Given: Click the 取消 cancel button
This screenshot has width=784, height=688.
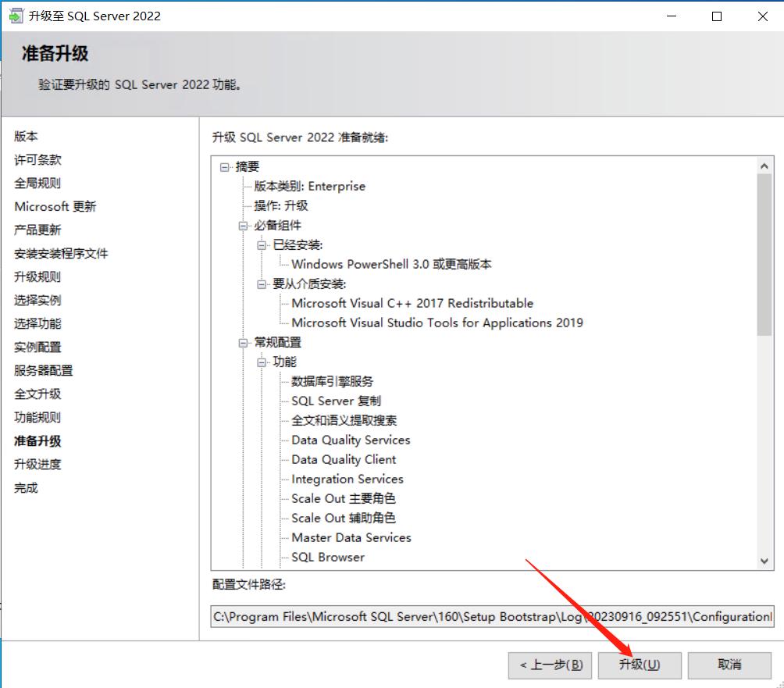Looking at the screenshot, I should (x=729, y=665).
